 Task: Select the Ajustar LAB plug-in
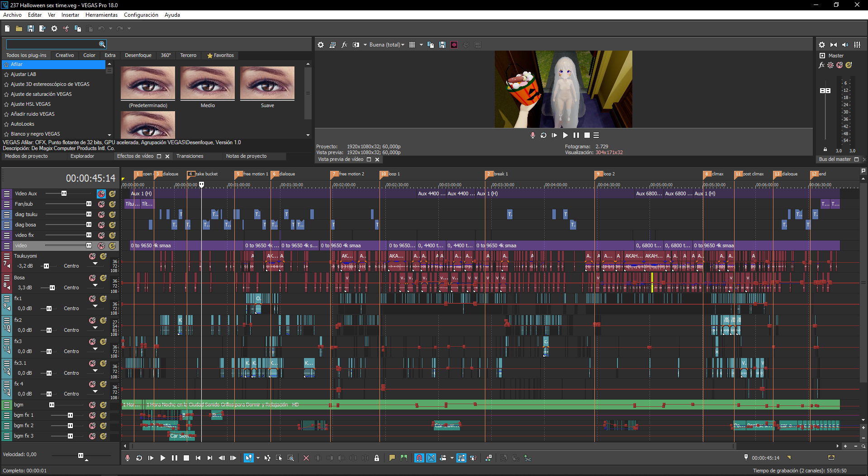tap(24, 74)
